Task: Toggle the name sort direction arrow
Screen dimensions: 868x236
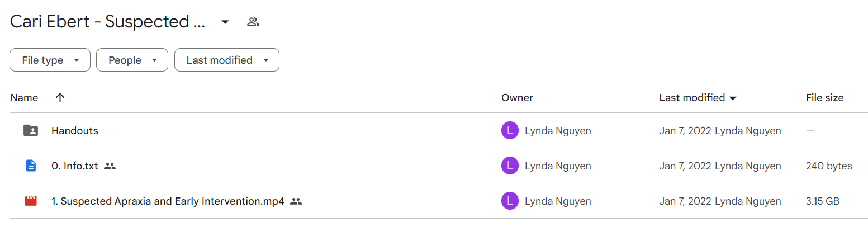Action: pos(60,97)
